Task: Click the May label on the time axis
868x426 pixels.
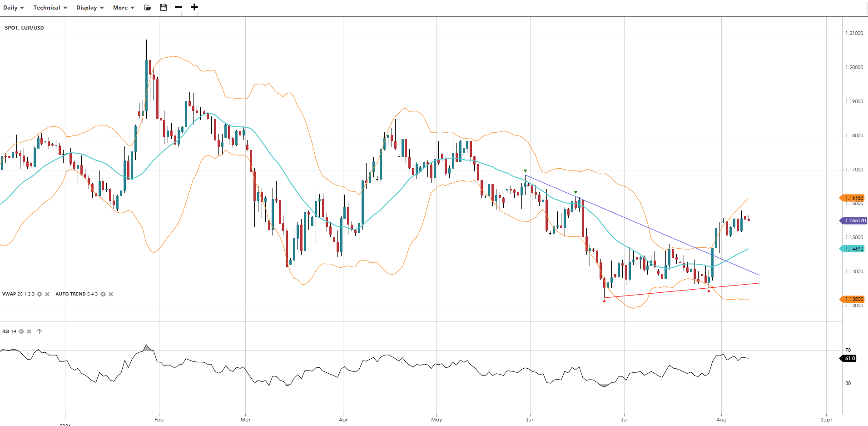Action: coord(436,420)
